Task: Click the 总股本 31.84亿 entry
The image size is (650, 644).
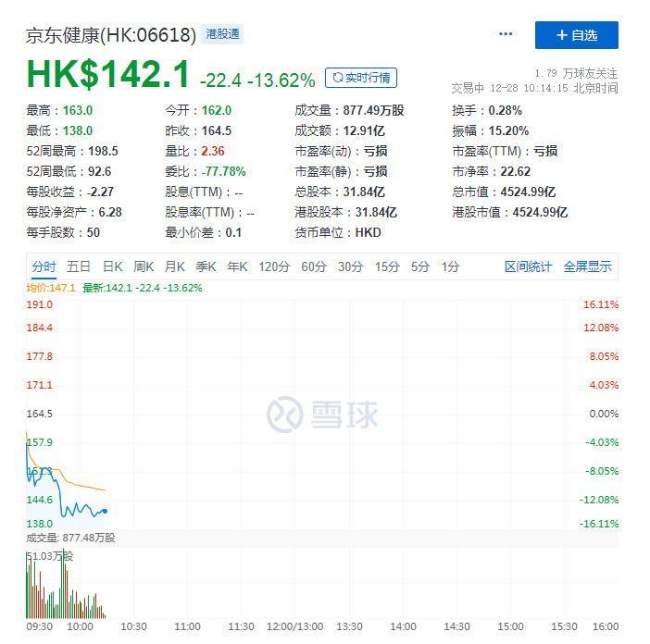Action: click(x=340, y=192)
